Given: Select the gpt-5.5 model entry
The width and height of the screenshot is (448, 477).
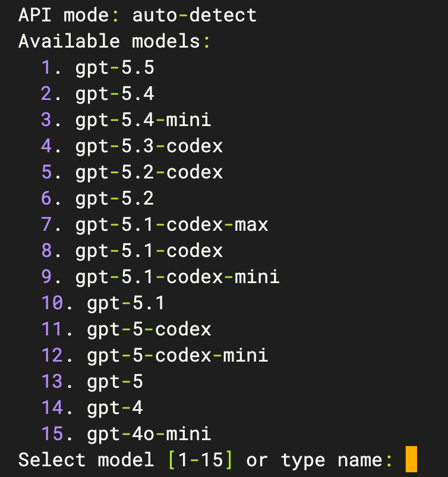Looking at the screenshot, I should [x=97, y=68].
